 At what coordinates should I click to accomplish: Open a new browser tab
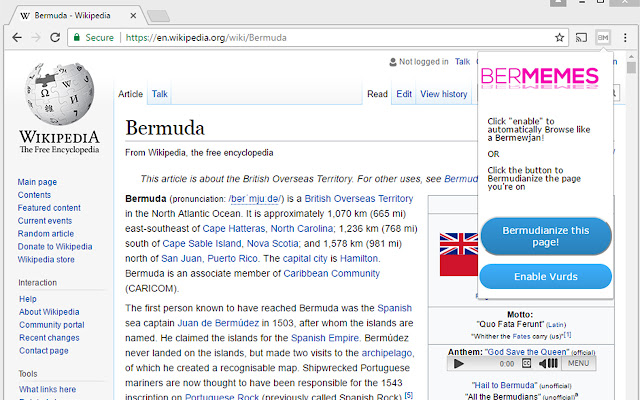pos(158,16)
